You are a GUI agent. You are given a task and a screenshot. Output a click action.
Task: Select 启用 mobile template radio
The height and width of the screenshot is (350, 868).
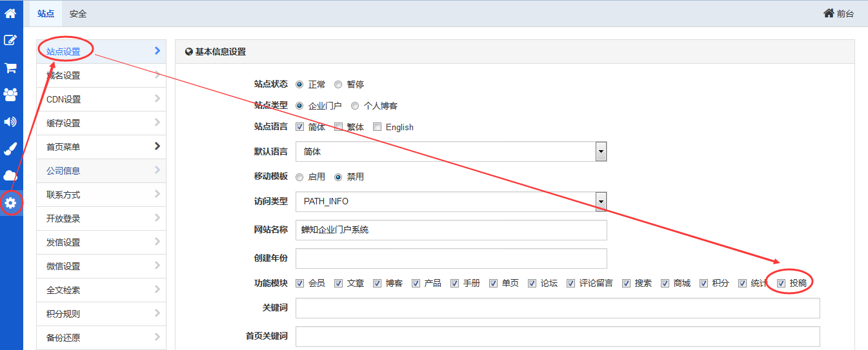coord(299,177)
